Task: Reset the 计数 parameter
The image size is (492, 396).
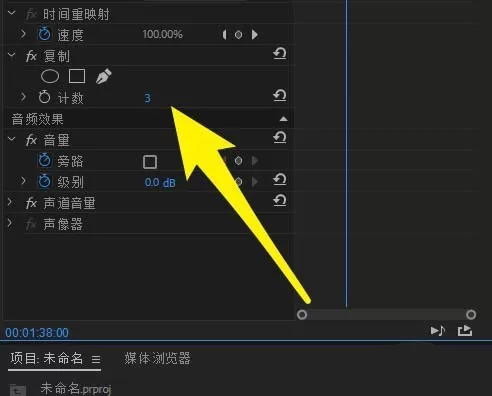Action: pos(280,95)
